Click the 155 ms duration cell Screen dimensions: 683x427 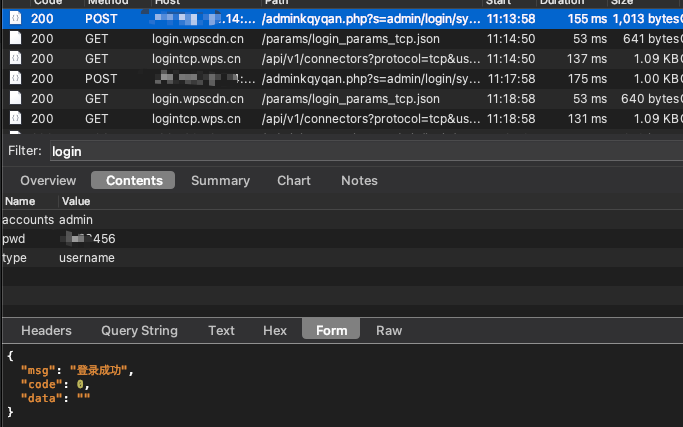(587, 19)
